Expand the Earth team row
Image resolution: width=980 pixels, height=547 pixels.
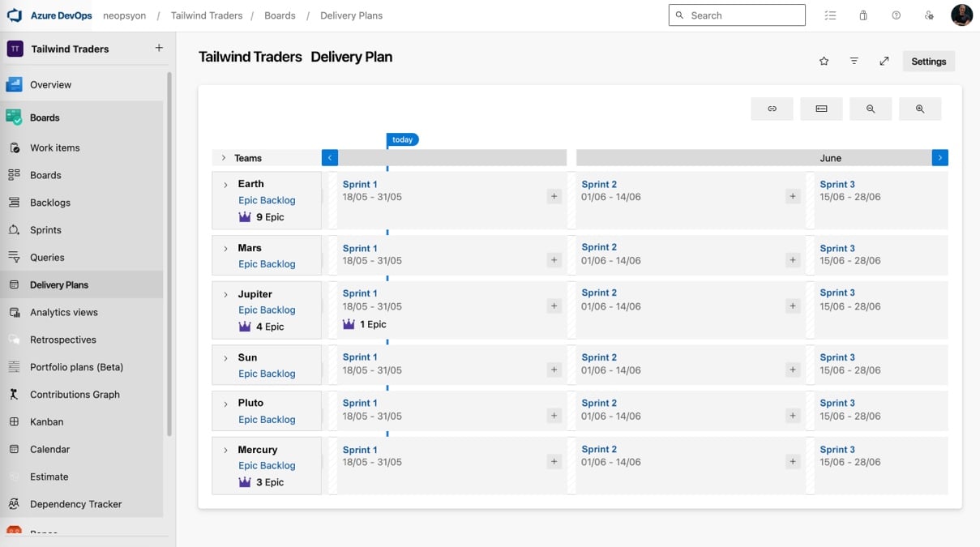click(226, 183)
